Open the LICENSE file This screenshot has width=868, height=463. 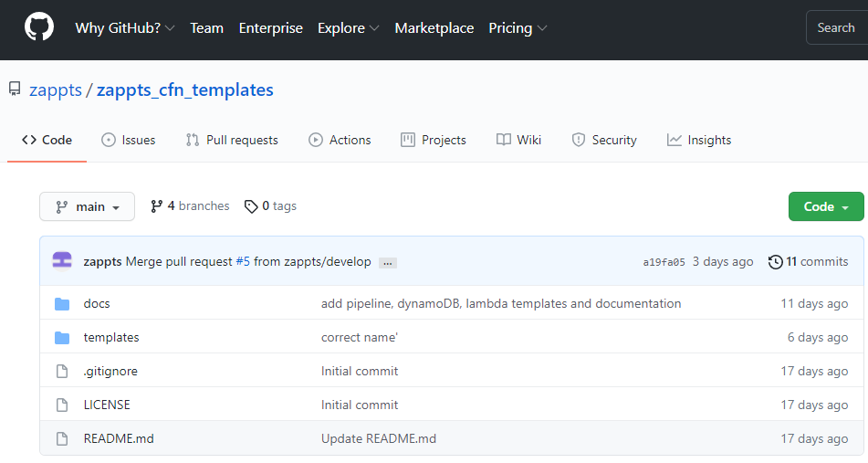click(107, 405)
